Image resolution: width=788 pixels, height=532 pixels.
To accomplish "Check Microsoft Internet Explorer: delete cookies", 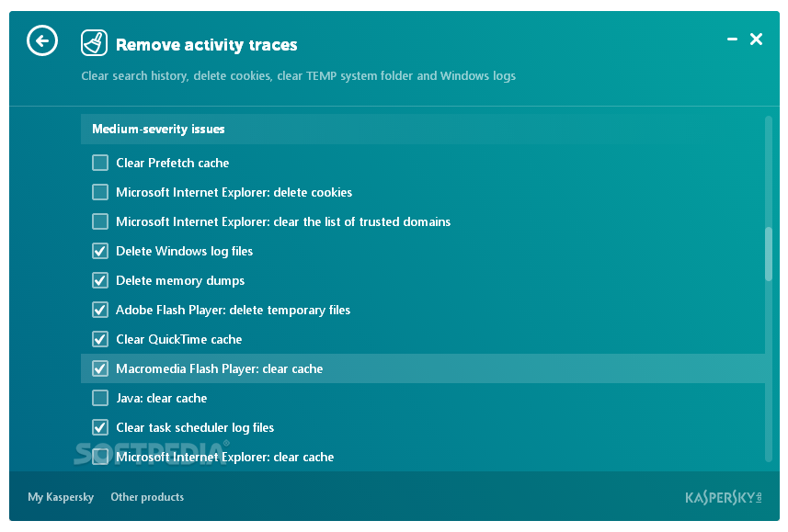I will pos(100,192).
